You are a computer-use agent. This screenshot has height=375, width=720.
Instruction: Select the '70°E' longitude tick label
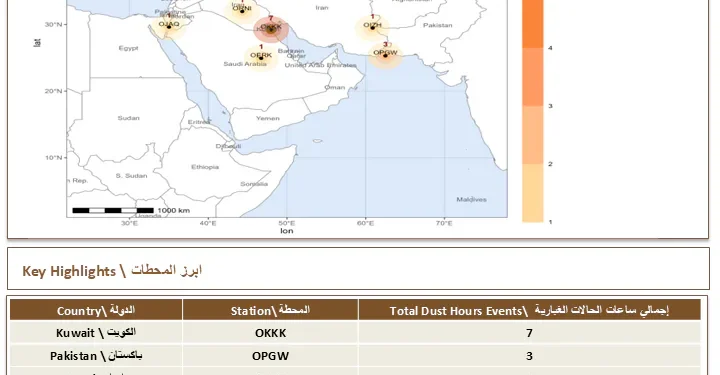click(444, 224)
